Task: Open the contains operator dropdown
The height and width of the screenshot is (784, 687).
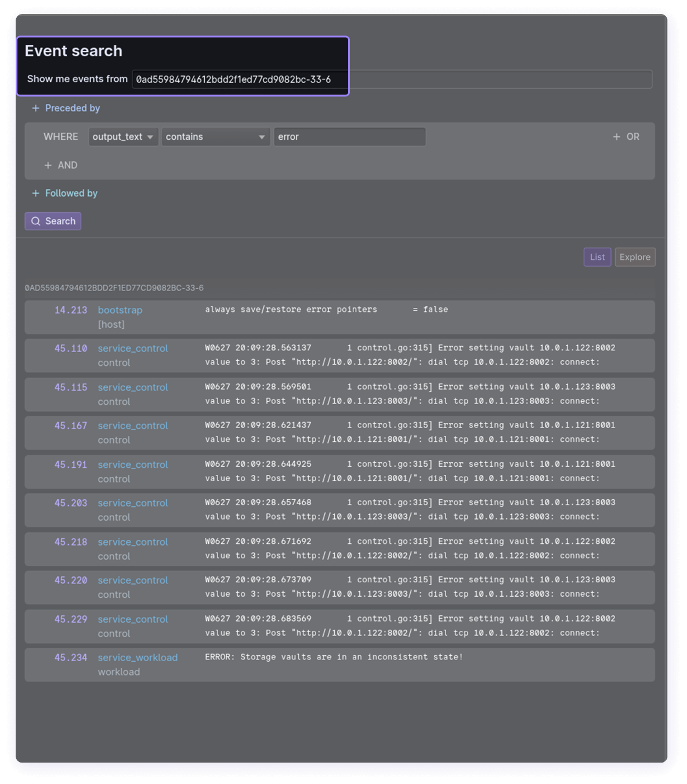Action: (x=215, y=137)
